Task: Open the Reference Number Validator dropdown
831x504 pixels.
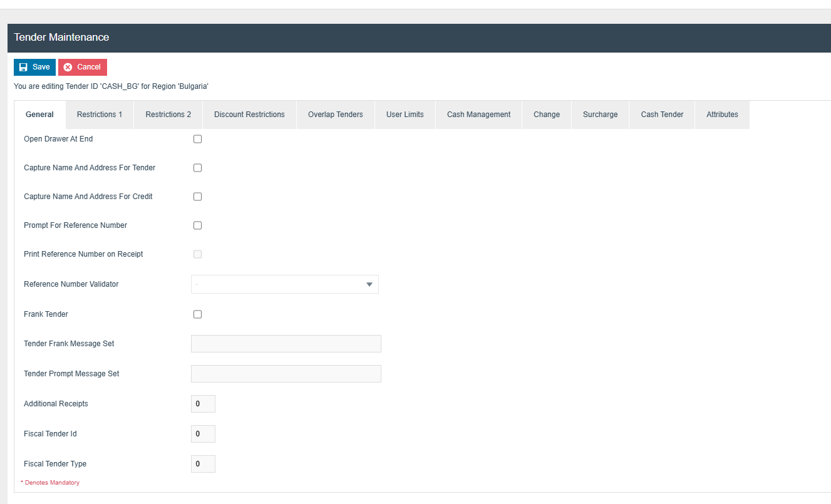Action: point(284,284)
